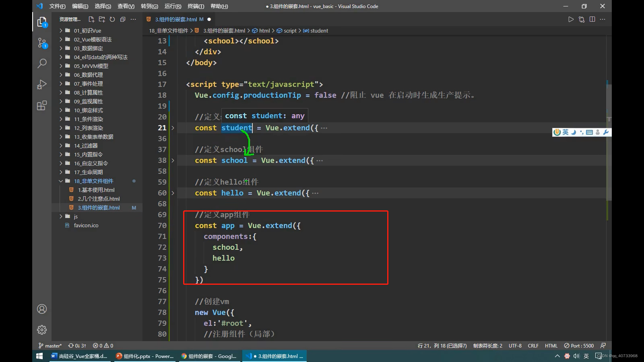Click the VS Code logo icon

tap(39, 6)
